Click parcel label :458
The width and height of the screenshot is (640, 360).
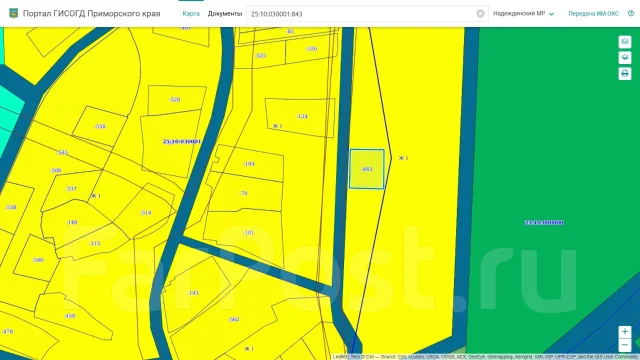(69, 316)
